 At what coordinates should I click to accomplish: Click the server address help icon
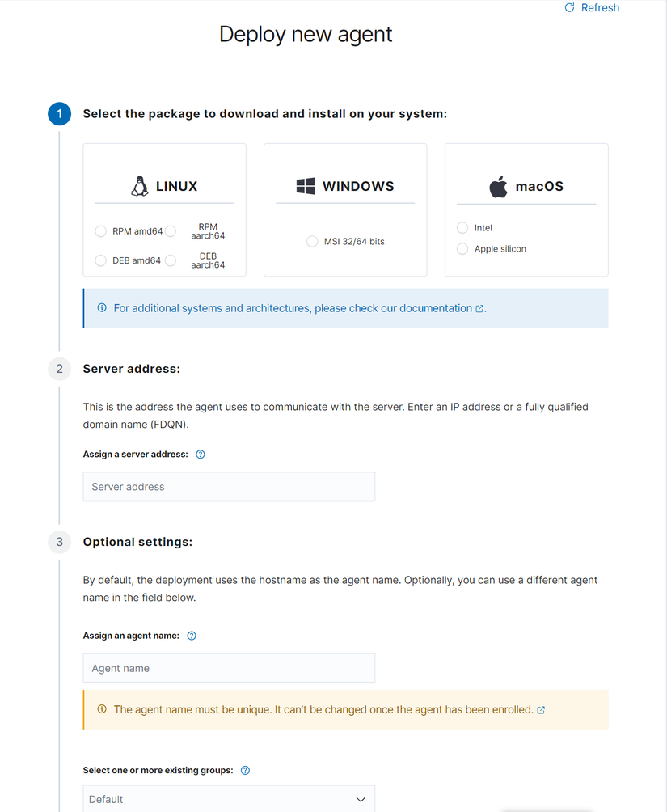pos(201,455)
